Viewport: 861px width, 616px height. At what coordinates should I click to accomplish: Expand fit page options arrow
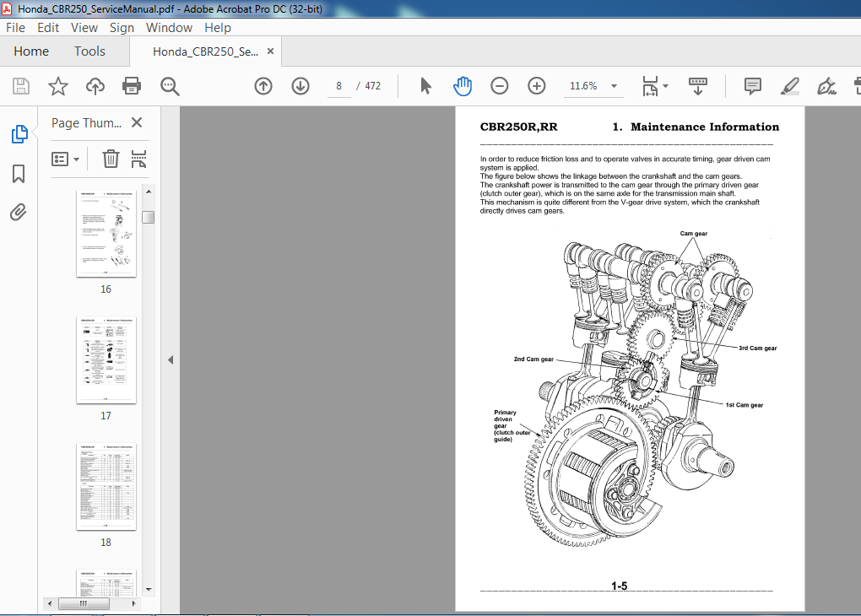[665, 86]
